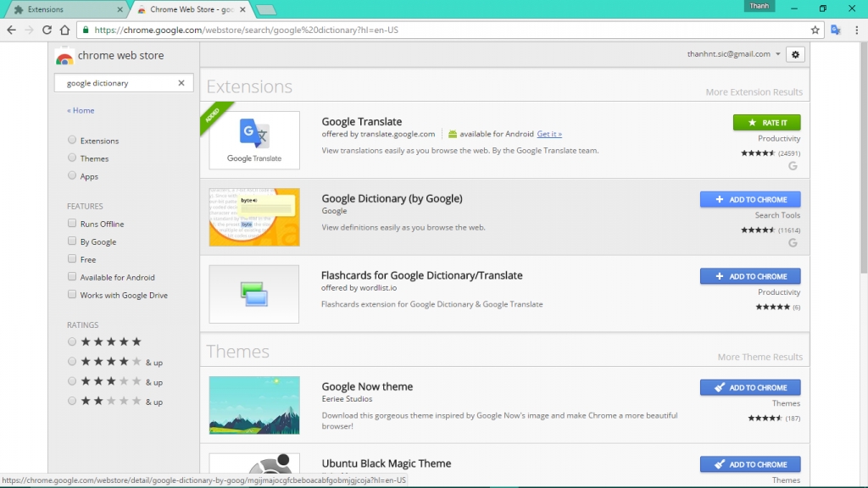The image size is (868, 488).
Task: Click the G icon under Google Dictionary rating
Action: pos(793,243)
